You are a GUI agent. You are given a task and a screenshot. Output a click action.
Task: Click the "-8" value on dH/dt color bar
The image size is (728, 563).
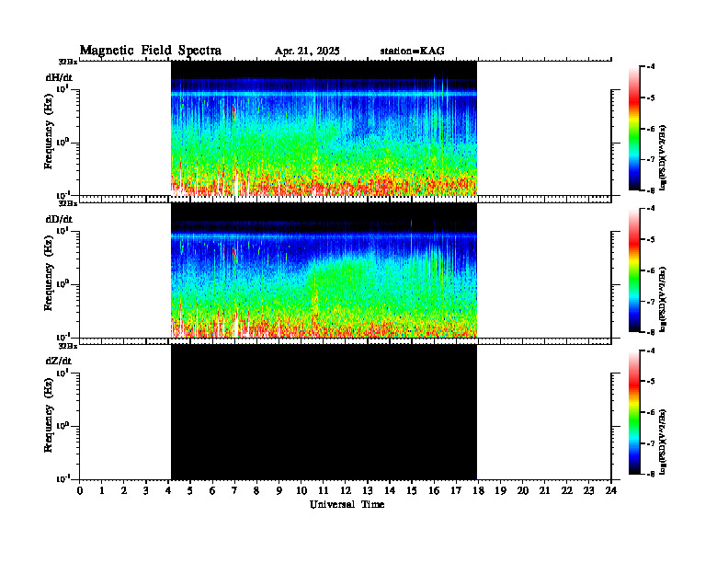click(x=651, y=190)
